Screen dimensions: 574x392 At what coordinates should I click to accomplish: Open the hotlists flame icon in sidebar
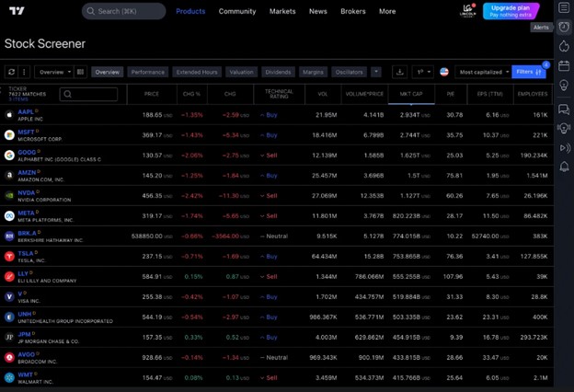(564, 46)
